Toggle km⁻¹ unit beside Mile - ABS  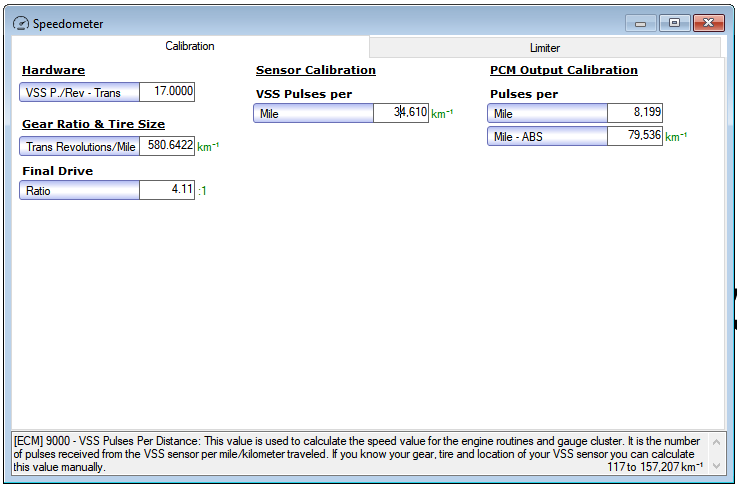(x=676, y=137)
